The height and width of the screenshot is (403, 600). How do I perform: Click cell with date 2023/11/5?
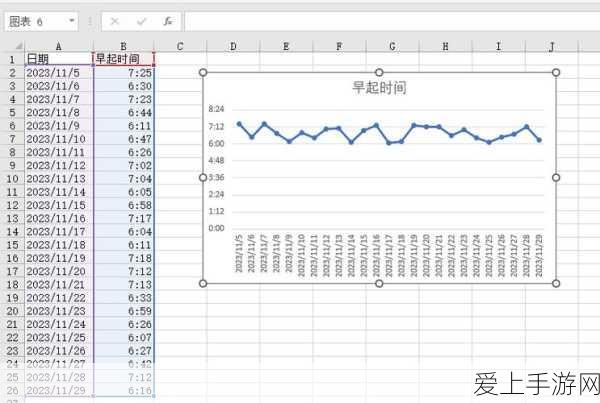pos(59,73)
